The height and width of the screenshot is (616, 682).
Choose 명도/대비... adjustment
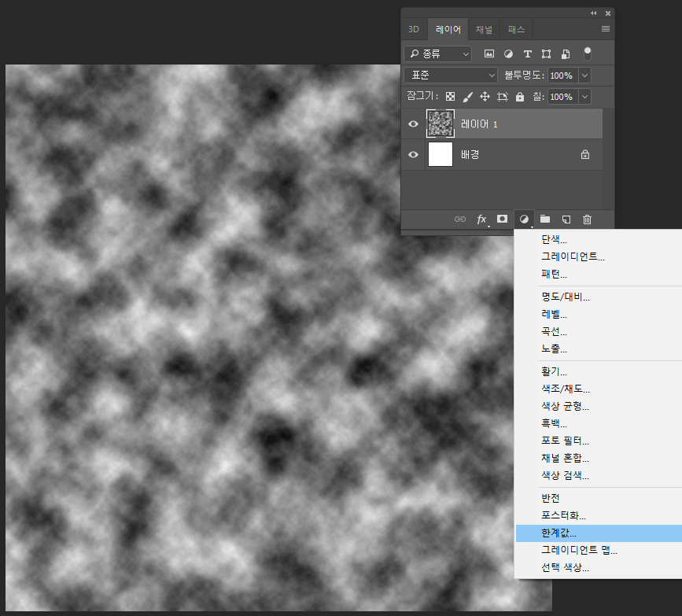(x=598, y=297)
